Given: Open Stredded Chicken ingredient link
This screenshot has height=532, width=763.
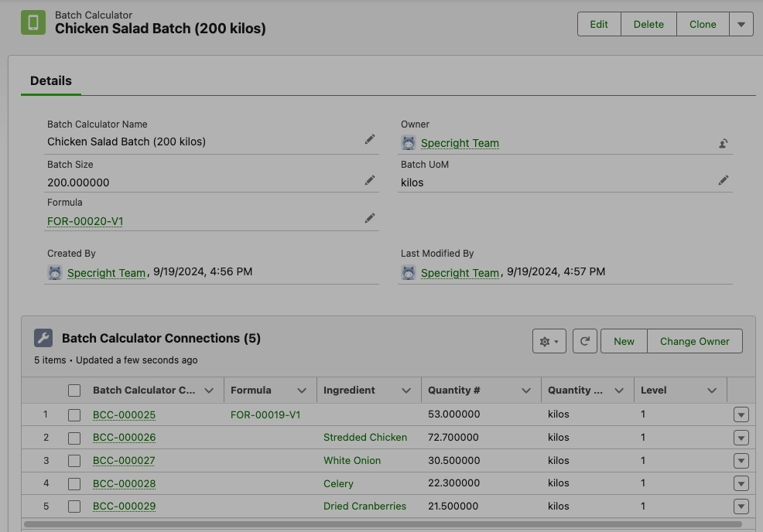Looking at the screenshot, I should click(x=365, y=437).
